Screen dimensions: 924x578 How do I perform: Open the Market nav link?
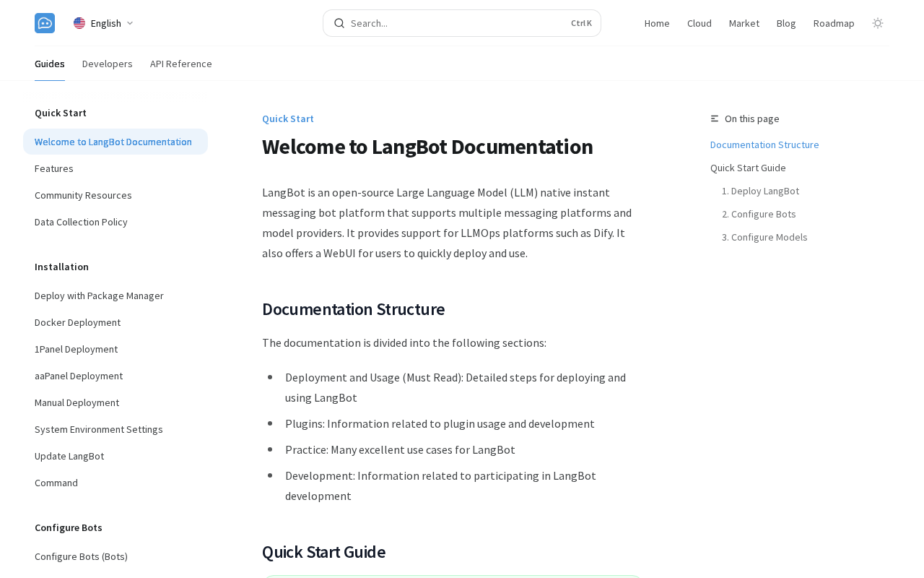[x=744, y=23]
